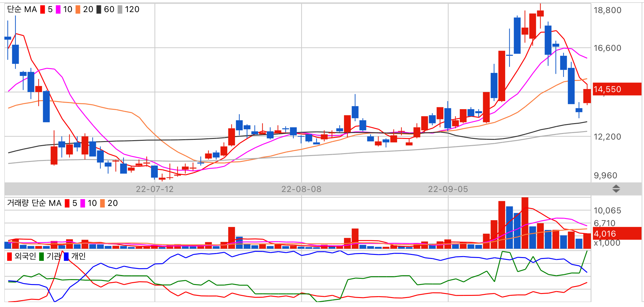Click the 18,800 price axis label
This screenshot has width=644, height=307.
[x=607, y=10]
